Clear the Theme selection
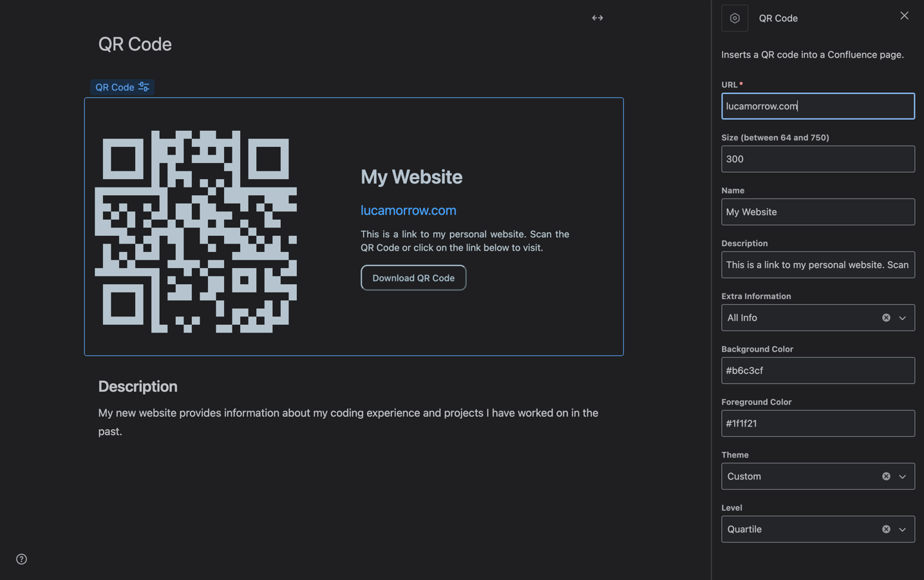The width and height of the screenshot is (924, 580). click(x=886, y=476)
